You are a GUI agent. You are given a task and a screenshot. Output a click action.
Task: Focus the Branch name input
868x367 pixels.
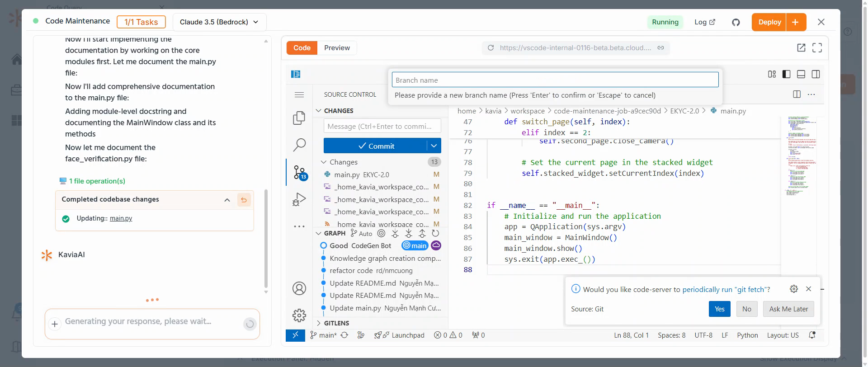[x=555, y=80]
